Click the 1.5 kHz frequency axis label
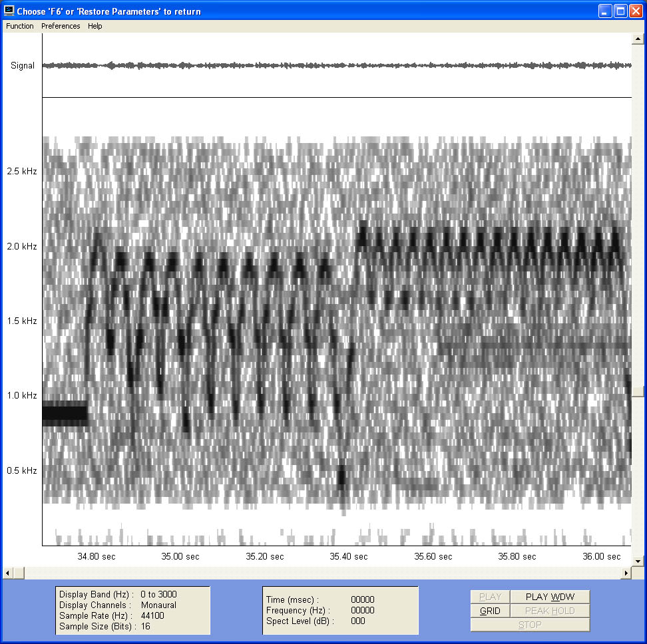The image size is (647, 644). pyautogui.click(x=22, y=321)
